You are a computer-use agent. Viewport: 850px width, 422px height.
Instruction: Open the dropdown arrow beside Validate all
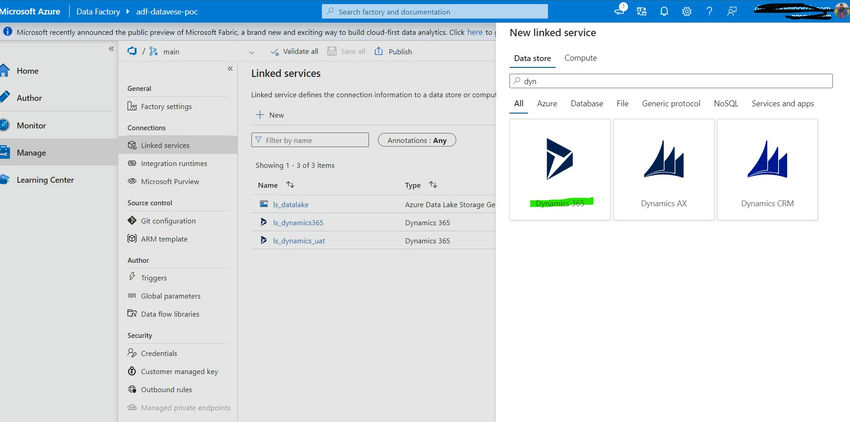pos(251,52)
